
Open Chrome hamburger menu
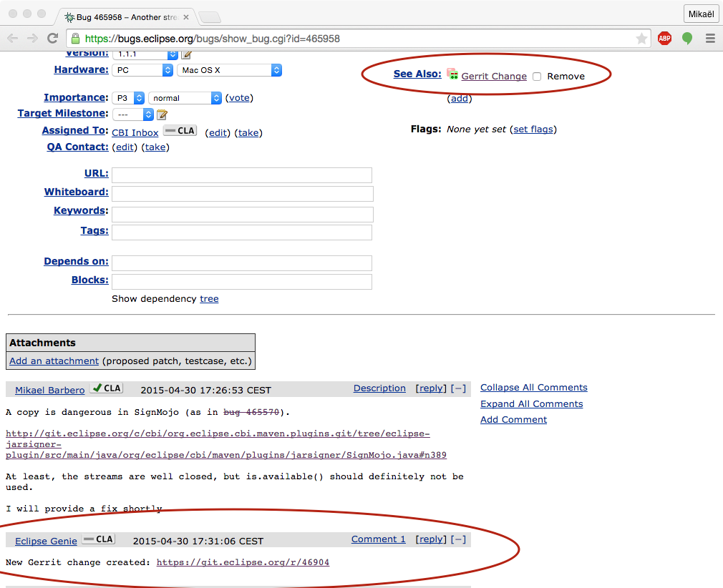click(x=710, y=38)
